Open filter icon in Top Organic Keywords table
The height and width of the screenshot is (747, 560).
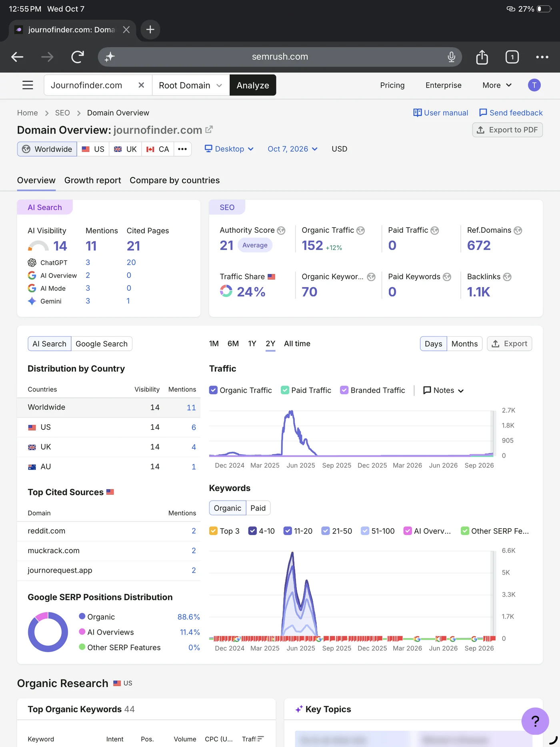260,738
